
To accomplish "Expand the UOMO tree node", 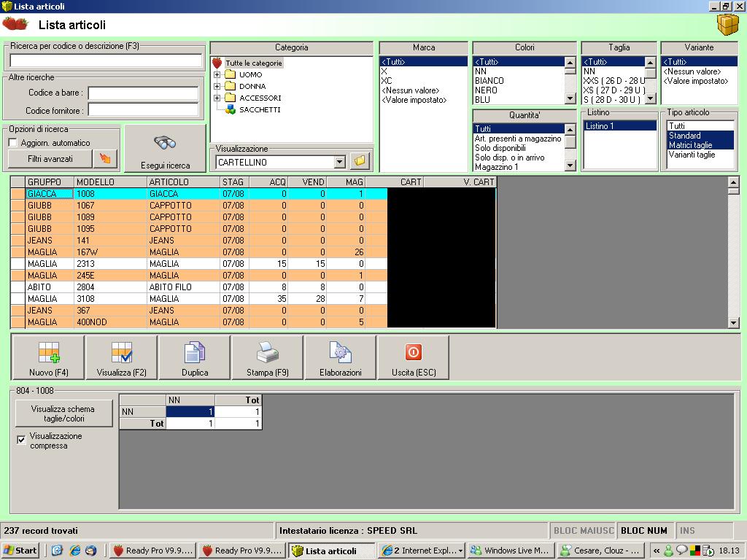I will tap(217, 75).
